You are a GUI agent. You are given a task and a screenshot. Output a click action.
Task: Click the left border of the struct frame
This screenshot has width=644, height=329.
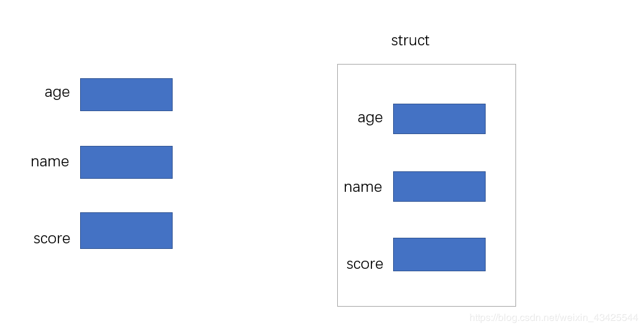(338, 185)
